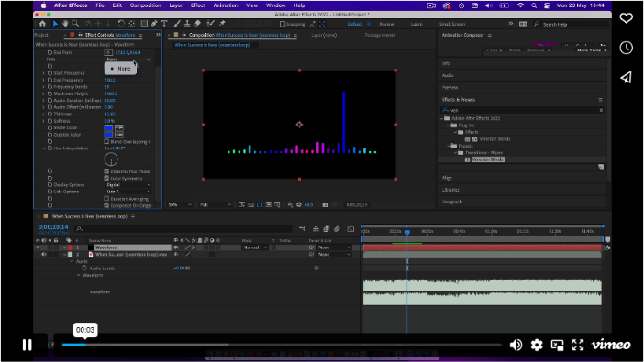Image resolution: width=644 pixels, height=362 pixels.
Task: Open the Window menu
Action: pyautogui.click(x=275, y=5)
